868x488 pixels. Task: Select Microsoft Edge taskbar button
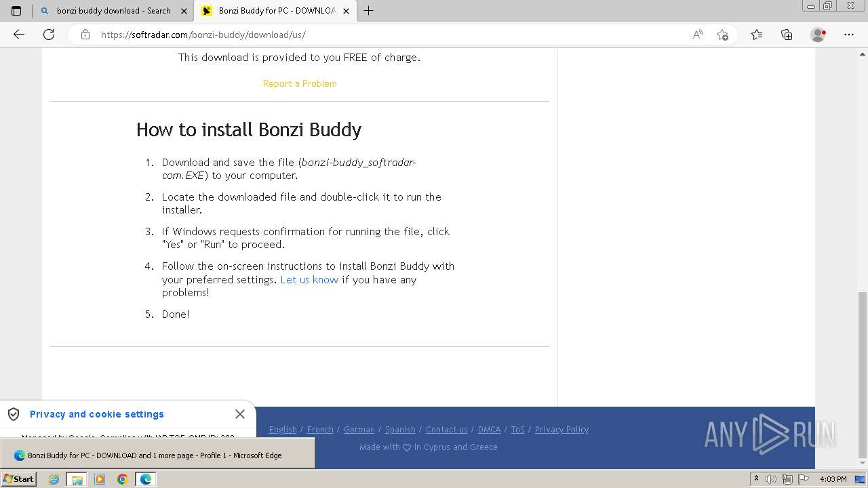coord(146,479)
